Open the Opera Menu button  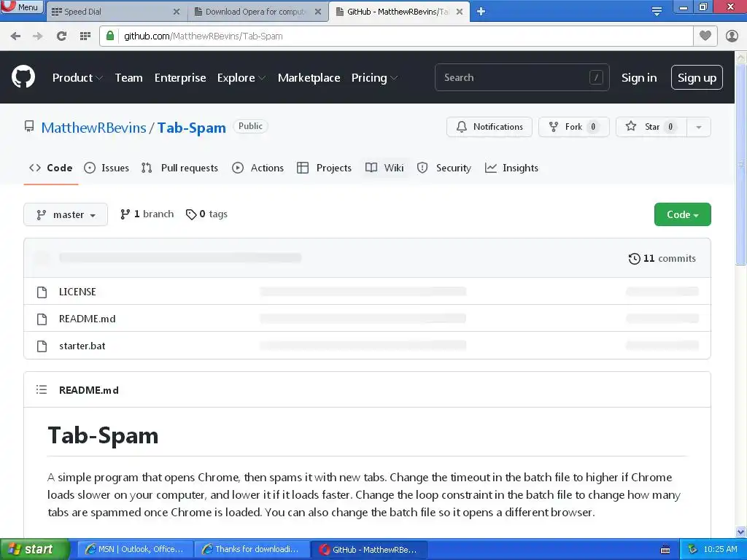pyautogui.click(x=21, y=7)
